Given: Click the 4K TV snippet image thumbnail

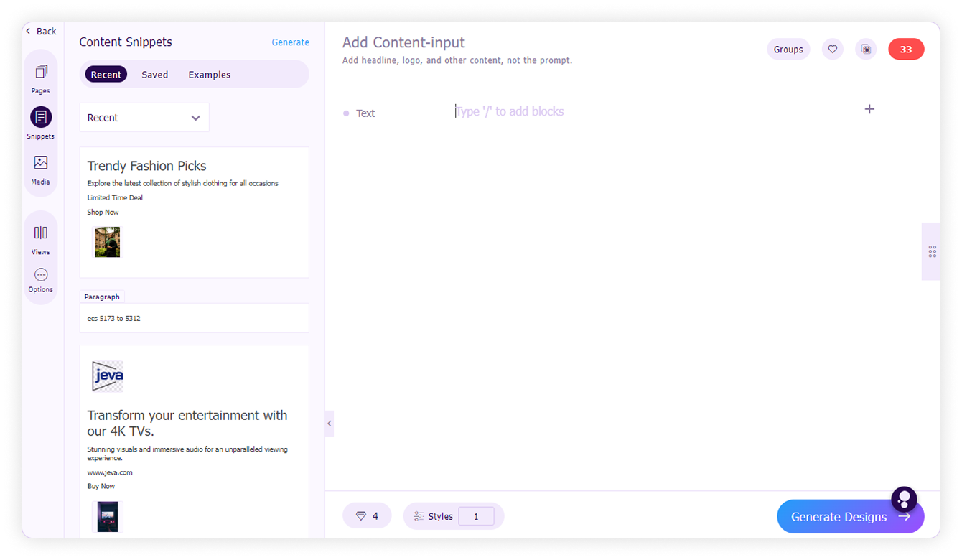Looking at the screenshot, I should point(108,516).
